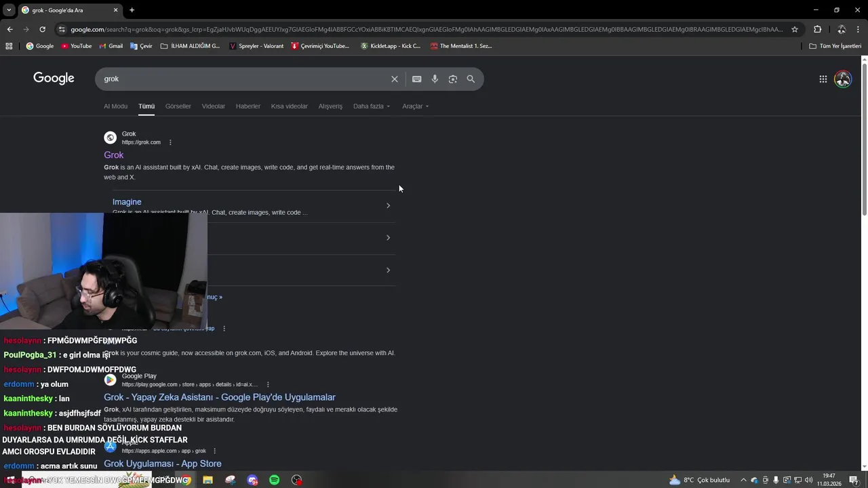
Task: Open the YouTube bookmark
Action: [76, 46]
